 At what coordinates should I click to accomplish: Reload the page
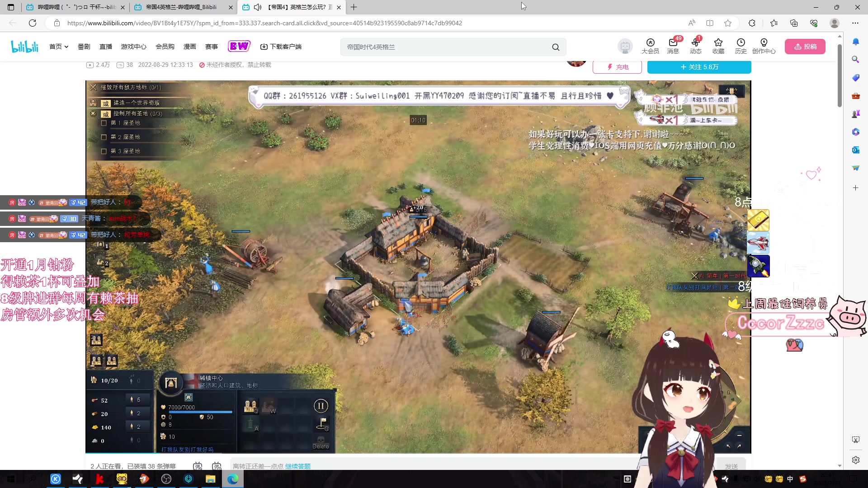click(x=33, y=23)
